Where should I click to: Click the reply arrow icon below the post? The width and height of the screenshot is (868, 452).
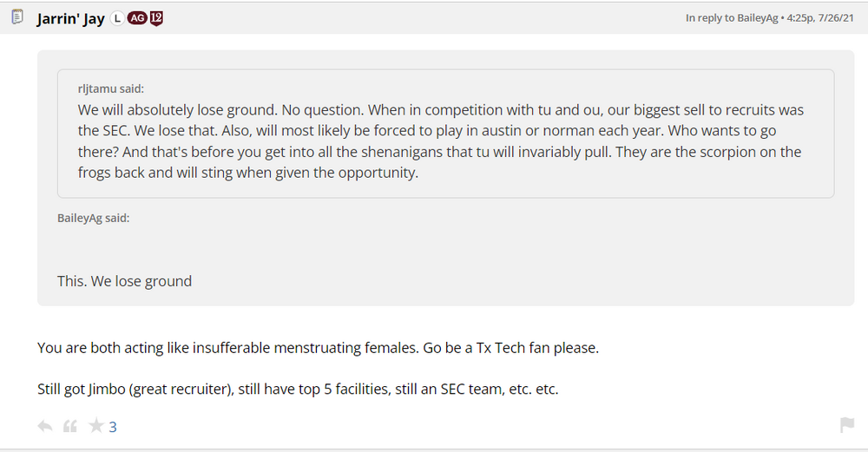[45, 426]
